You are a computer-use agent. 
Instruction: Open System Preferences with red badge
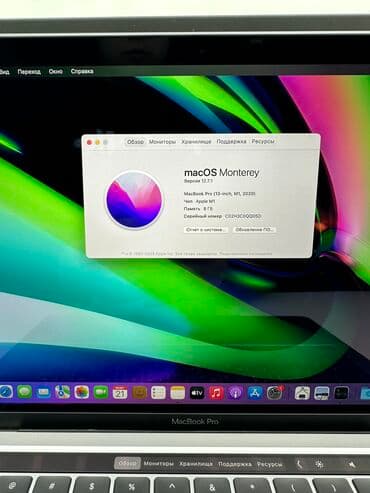coord(274,393)
